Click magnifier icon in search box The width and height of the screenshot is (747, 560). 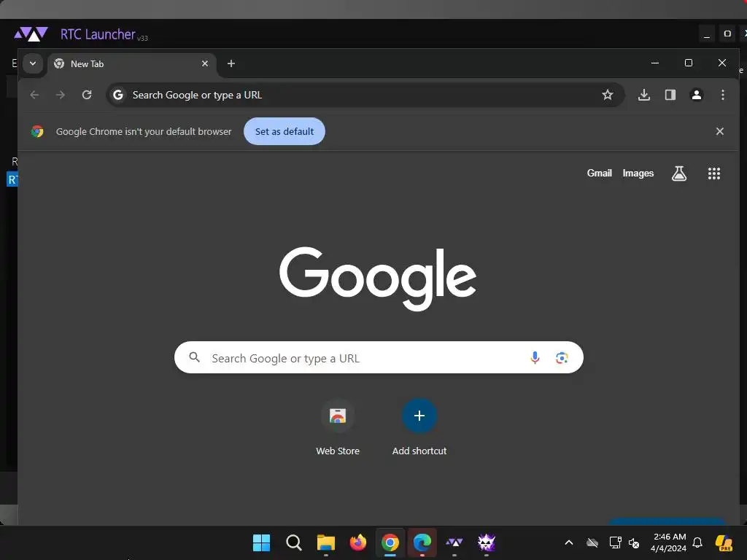[x=194, y=357]
